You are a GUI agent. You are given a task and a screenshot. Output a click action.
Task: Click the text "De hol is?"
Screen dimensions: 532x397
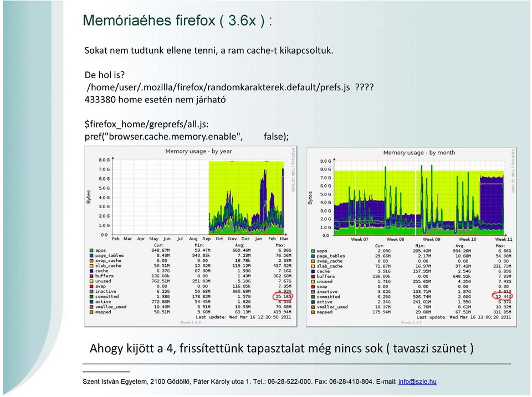[x=105, y=75]
